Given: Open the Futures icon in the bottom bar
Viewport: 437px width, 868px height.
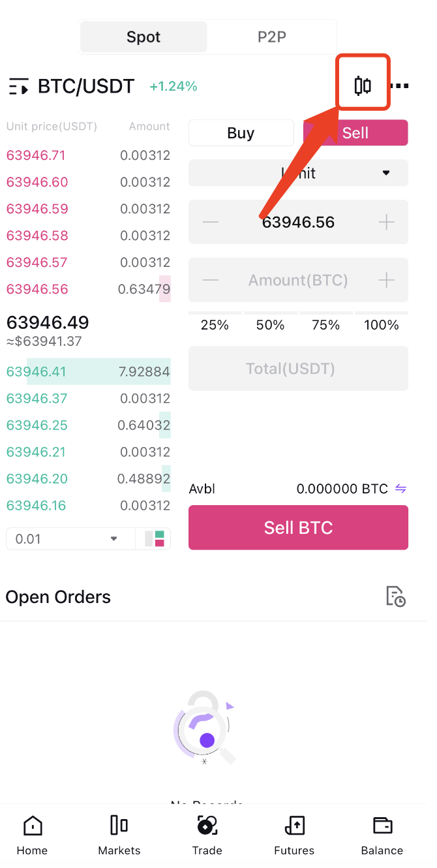Looking at the screenshot, I should [x=295, y=826].
